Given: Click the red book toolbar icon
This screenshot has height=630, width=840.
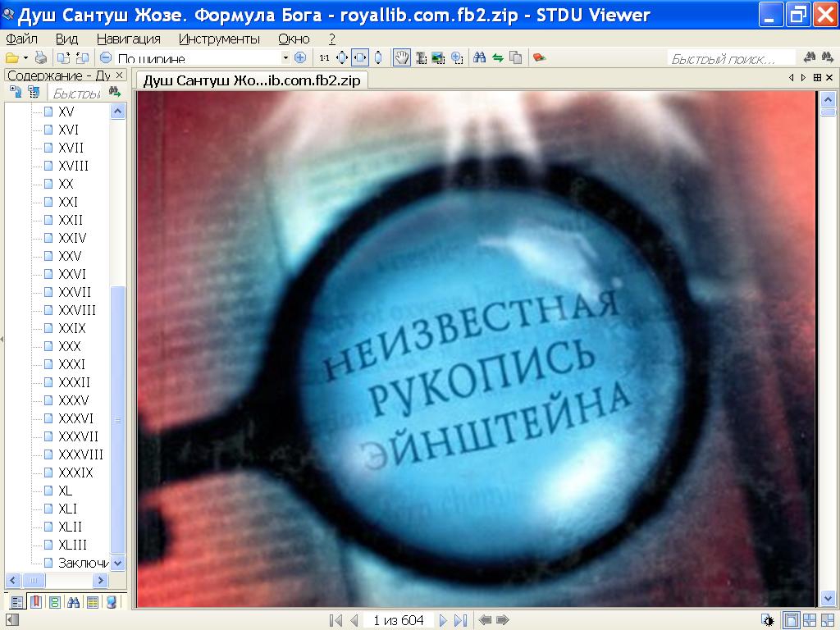Looking at the screenshot, I should 539,58.
